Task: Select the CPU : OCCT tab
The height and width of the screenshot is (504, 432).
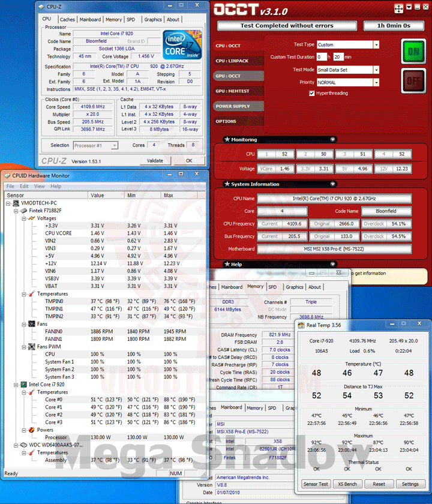Action: 238,46
